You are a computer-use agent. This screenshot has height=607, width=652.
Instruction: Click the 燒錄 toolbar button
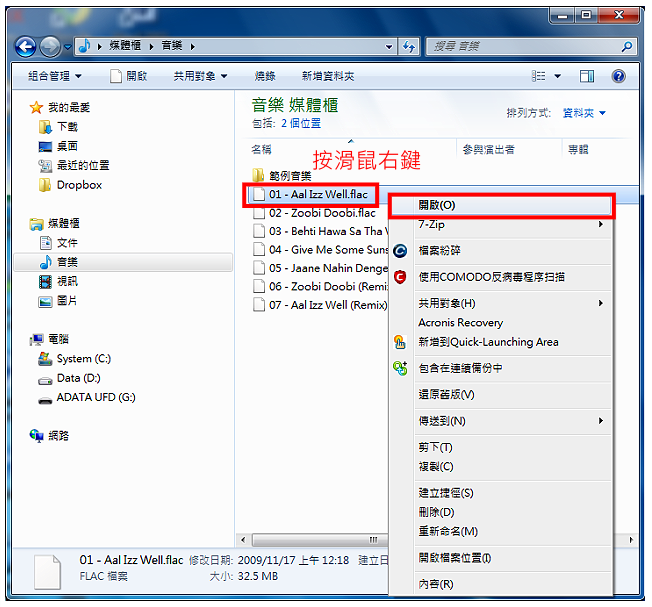coord(265,76)
